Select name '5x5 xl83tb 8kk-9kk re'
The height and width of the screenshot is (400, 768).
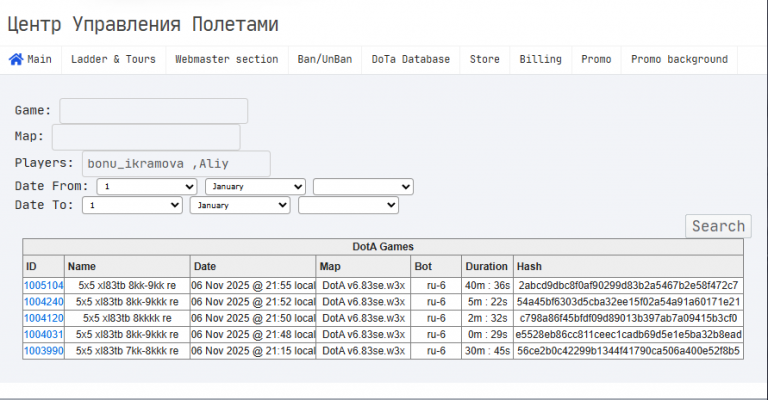[x=127, y=285]
